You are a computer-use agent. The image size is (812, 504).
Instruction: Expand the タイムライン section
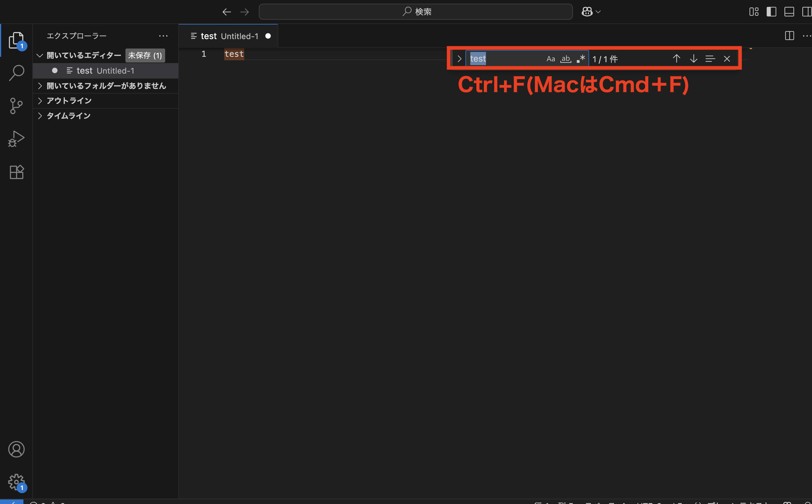68,116
